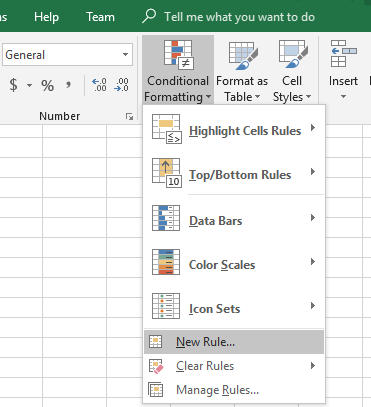The height and width of the screenshot is (407, 371).
Task: Choose New Rule... from menu
Action: click(x=234, y=342)
